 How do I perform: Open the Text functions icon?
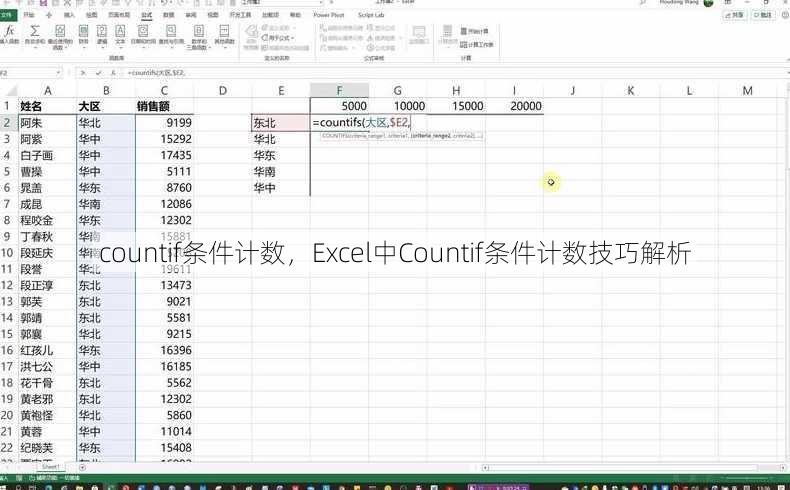[120, 33]
